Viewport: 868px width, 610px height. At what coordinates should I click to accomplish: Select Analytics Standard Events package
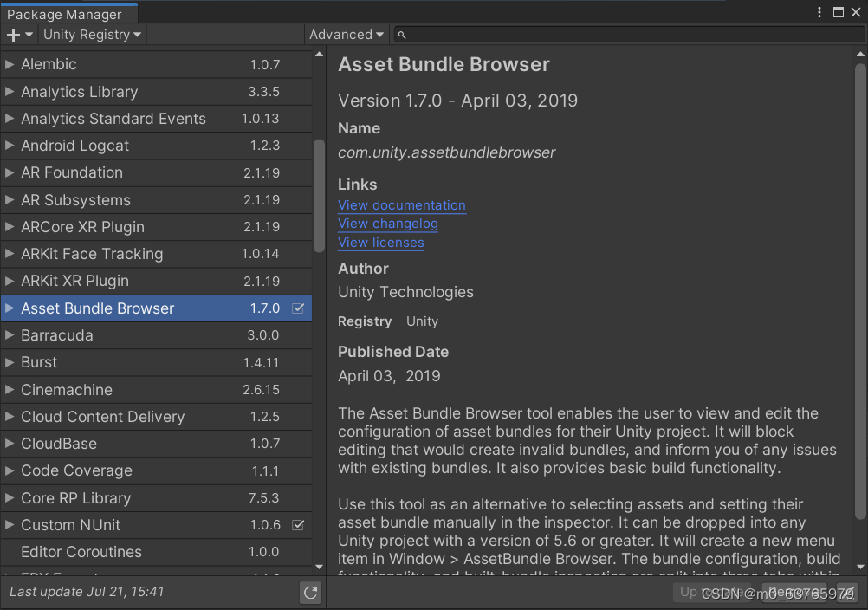(156, 119)
